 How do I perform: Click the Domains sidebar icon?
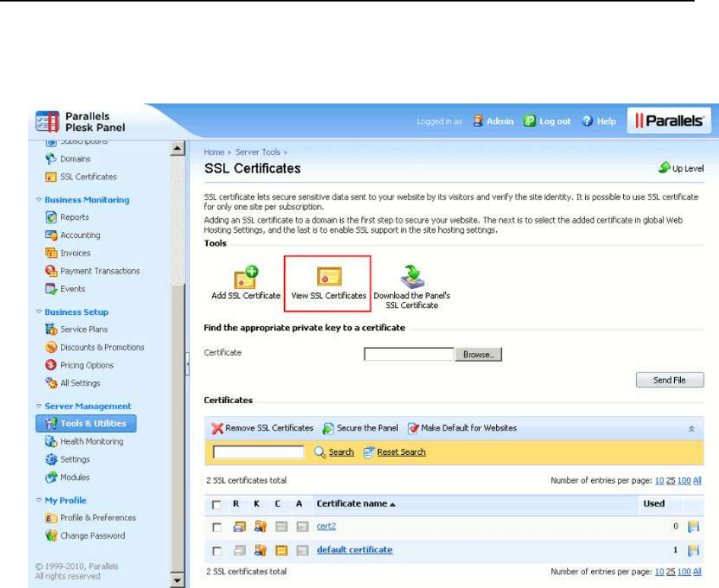[51, 159]
